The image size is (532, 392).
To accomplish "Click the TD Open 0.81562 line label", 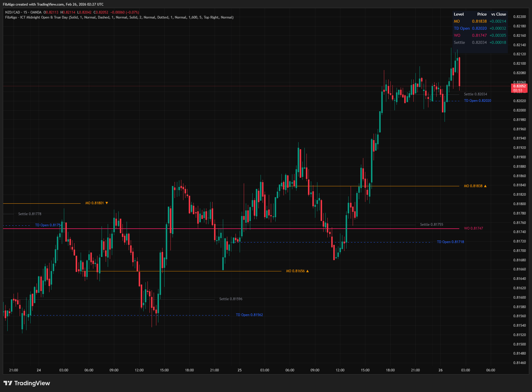I will 249,315.
